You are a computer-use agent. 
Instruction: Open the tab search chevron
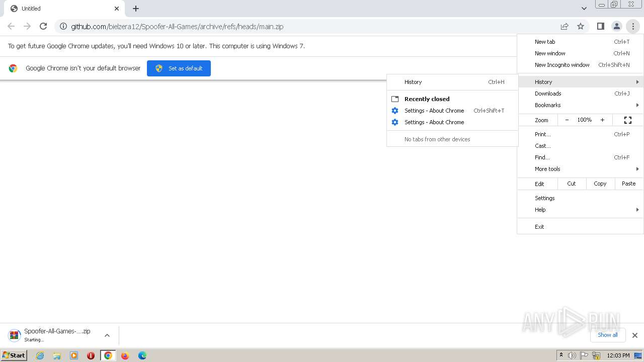click(584, 9)
